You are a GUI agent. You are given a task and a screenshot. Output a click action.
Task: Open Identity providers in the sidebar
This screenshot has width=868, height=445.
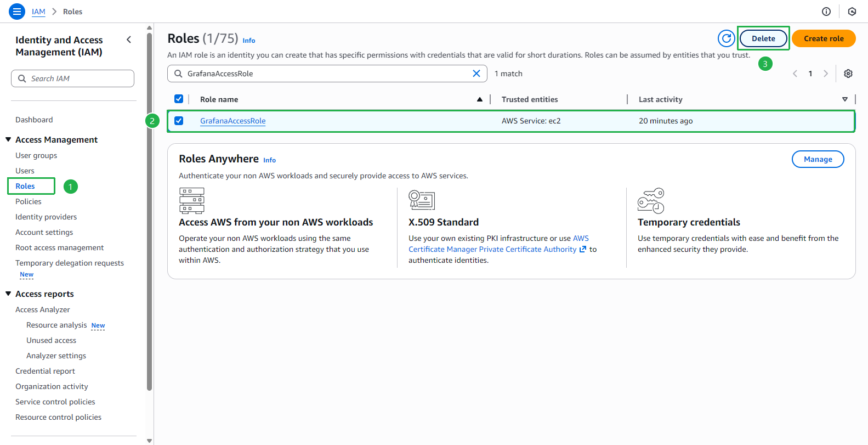pyautogui.click(x=46, y=217)
